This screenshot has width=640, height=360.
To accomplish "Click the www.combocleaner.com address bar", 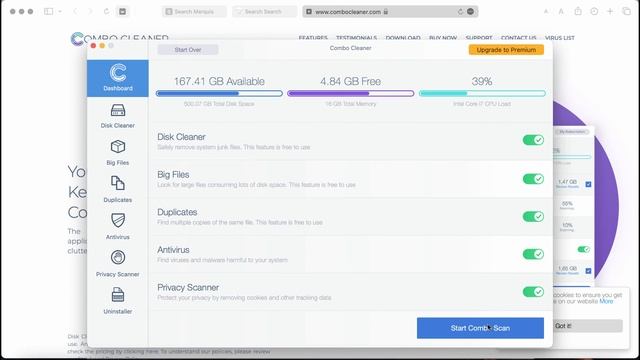I will tap(390, 11).
